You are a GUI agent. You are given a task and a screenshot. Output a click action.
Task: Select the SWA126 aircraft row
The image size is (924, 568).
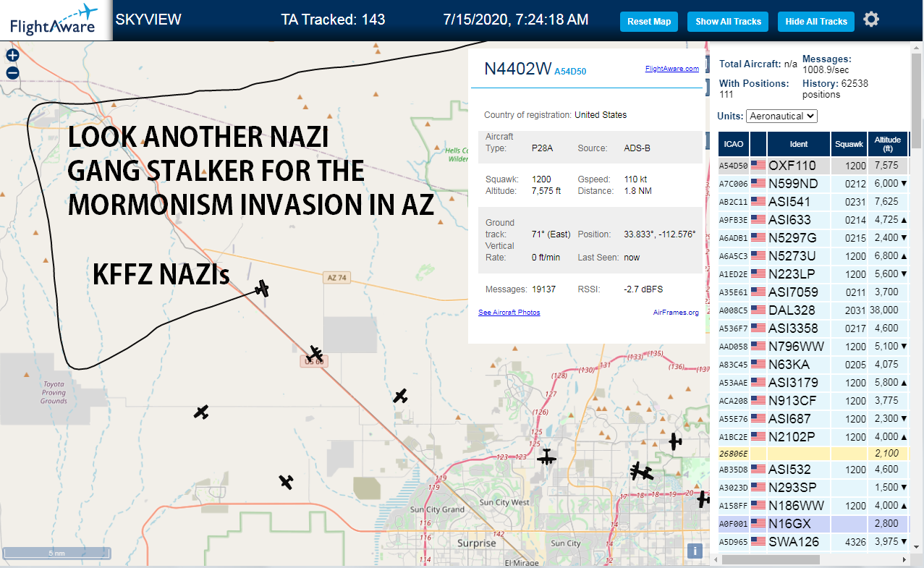pyautogui.click(x=813, y=542)
